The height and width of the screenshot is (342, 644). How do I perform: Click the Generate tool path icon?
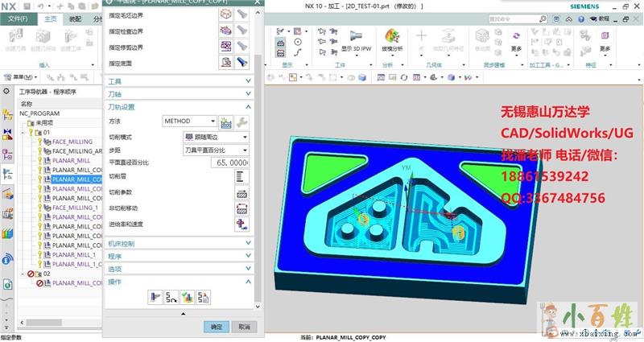point(155,298)
